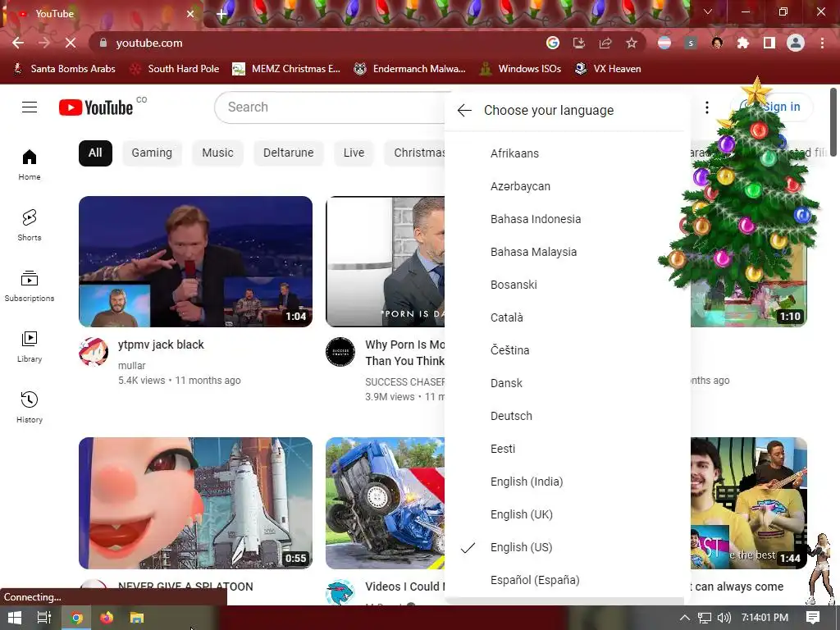Viewport: 840px width, 630px height.
Task: Open the ytpmv jack black title link
Action: [x=161, y=345]
